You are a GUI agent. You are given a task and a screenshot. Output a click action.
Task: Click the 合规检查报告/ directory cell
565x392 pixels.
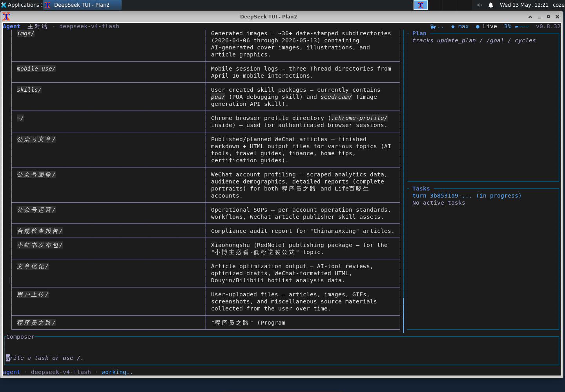pyautogui.click(x=109, y=231)
